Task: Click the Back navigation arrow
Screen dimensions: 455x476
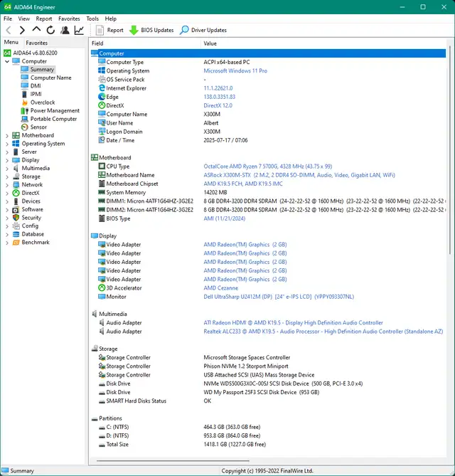Action: point(9,30)
